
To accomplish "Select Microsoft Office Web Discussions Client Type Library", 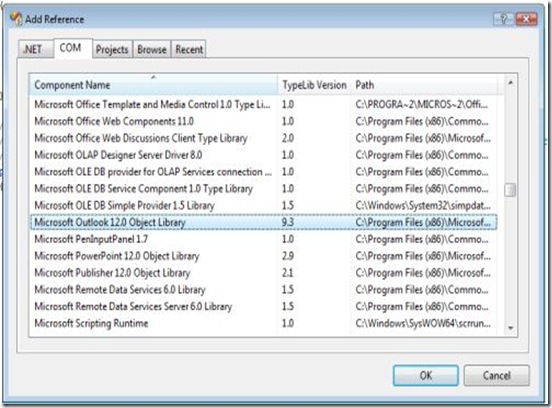I will tap(263, 138).
